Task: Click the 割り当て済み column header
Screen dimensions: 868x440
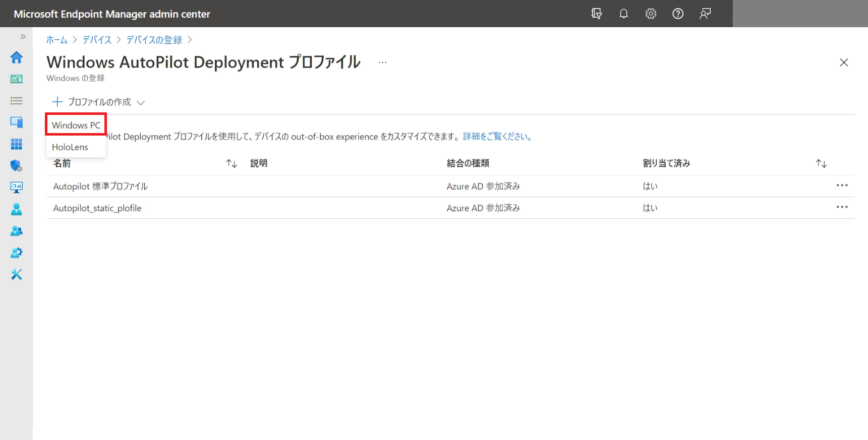Action: coord(667,163)
